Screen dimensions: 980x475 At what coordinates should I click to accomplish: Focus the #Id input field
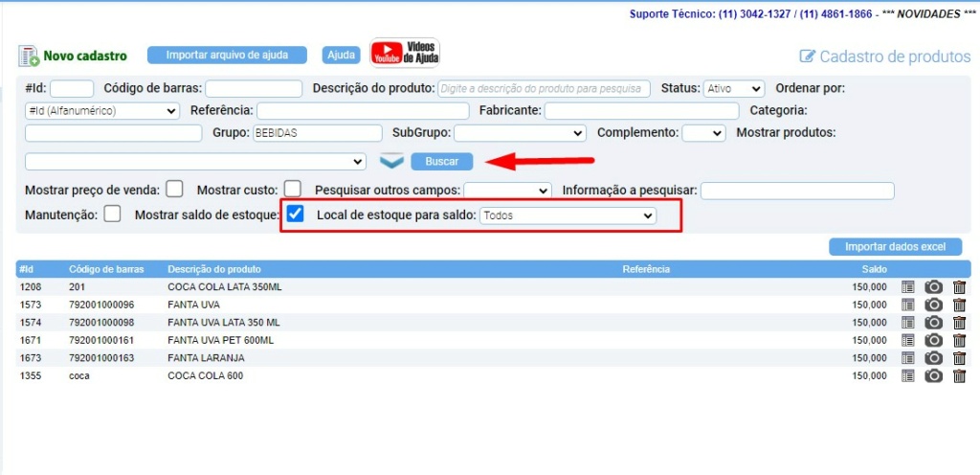coord(72,89)
